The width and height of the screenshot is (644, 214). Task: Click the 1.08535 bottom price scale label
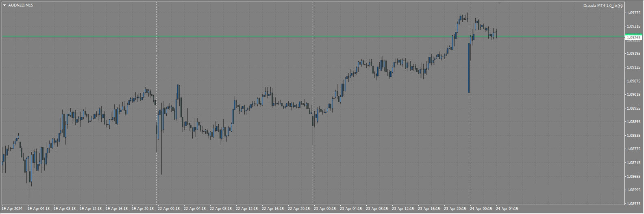[633, 203]
